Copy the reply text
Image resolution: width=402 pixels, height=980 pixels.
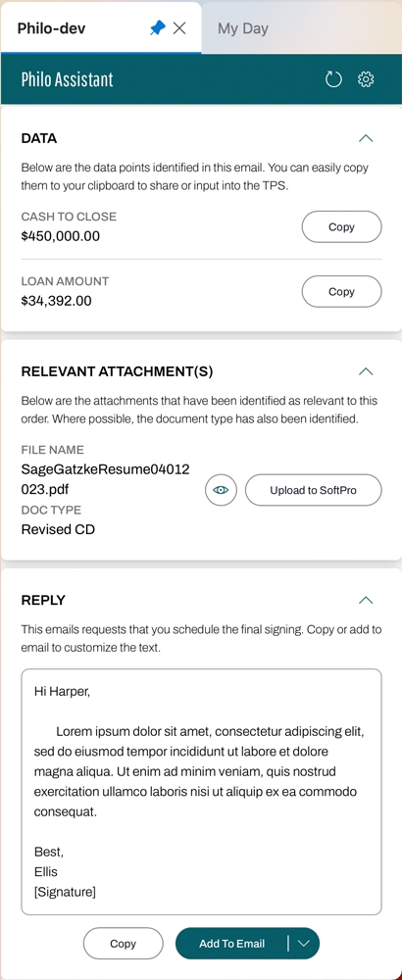click(124, 944)
